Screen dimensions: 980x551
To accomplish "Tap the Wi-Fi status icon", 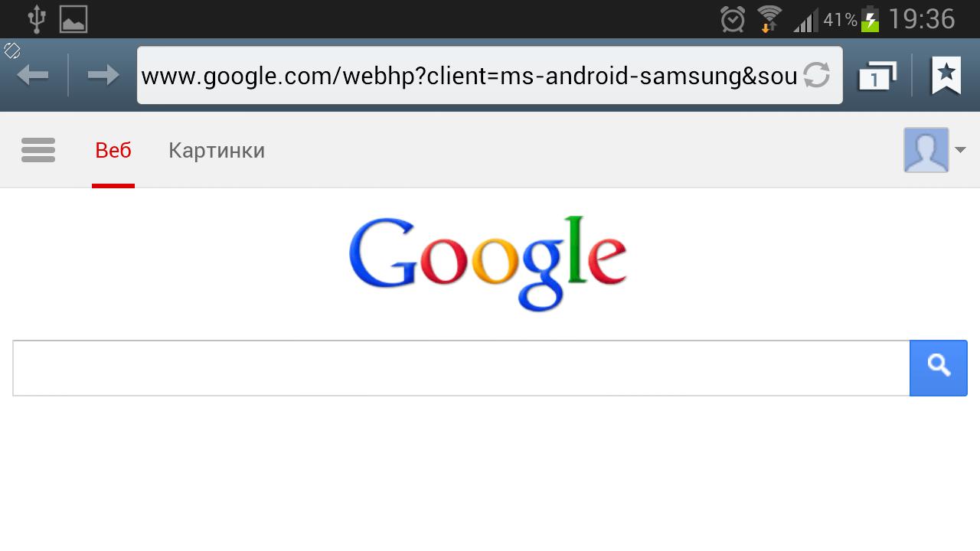I will click(x=769, y=19).
